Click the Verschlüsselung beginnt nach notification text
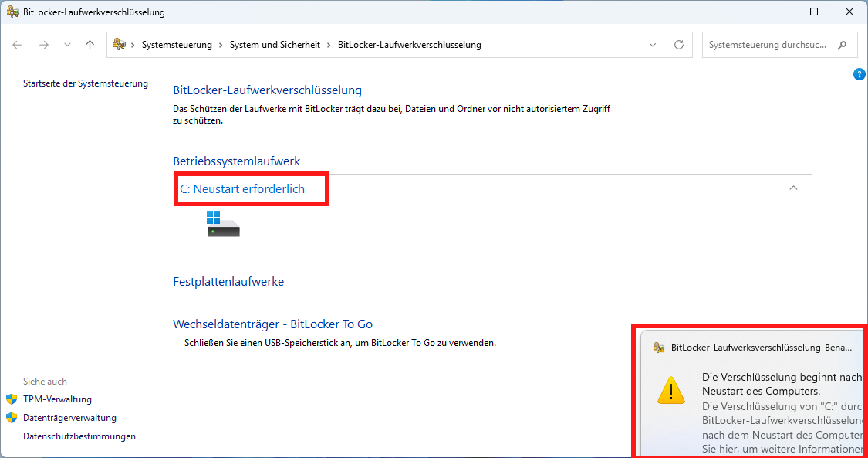 [782, 384]
